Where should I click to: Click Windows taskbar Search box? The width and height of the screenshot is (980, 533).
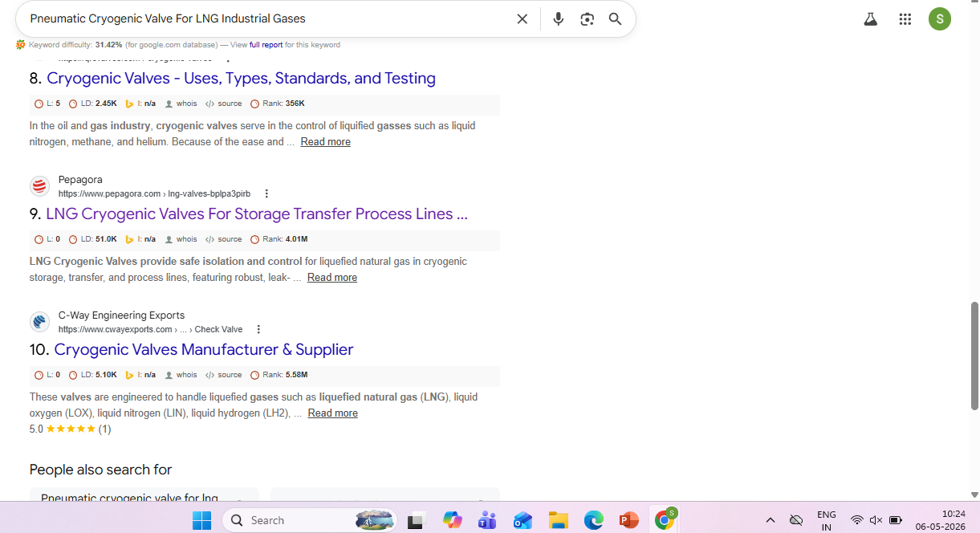310,520
